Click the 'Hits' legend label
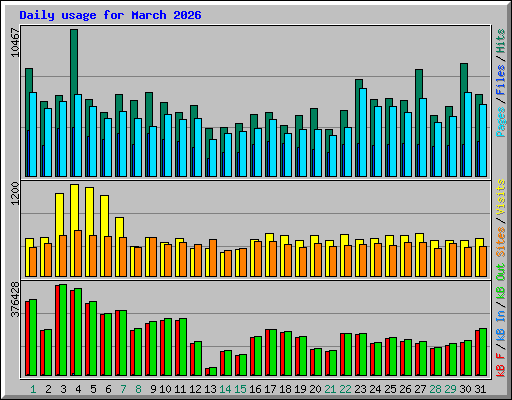The height and width of the screenshot is (400, 512). (500, 41)
